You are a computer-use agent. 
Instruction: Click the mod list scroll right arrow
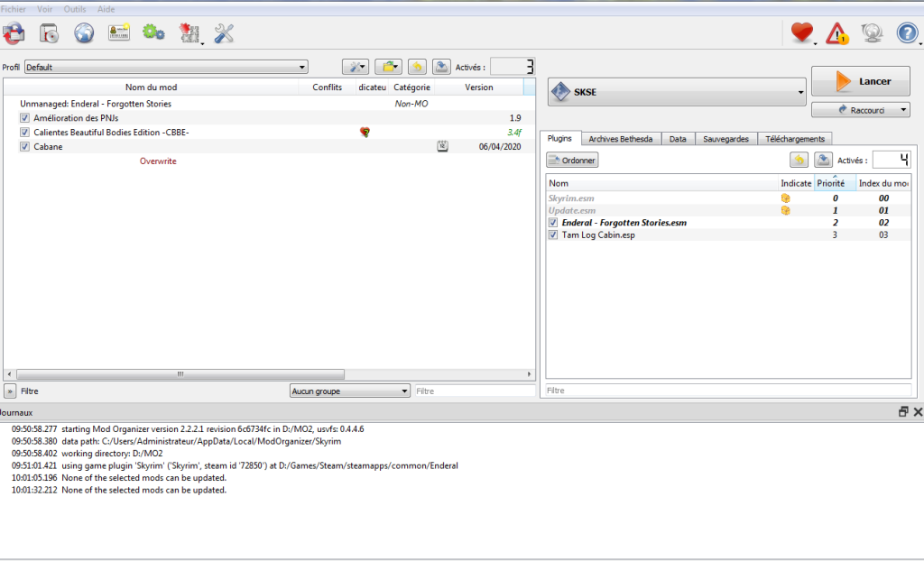point(529,374)
